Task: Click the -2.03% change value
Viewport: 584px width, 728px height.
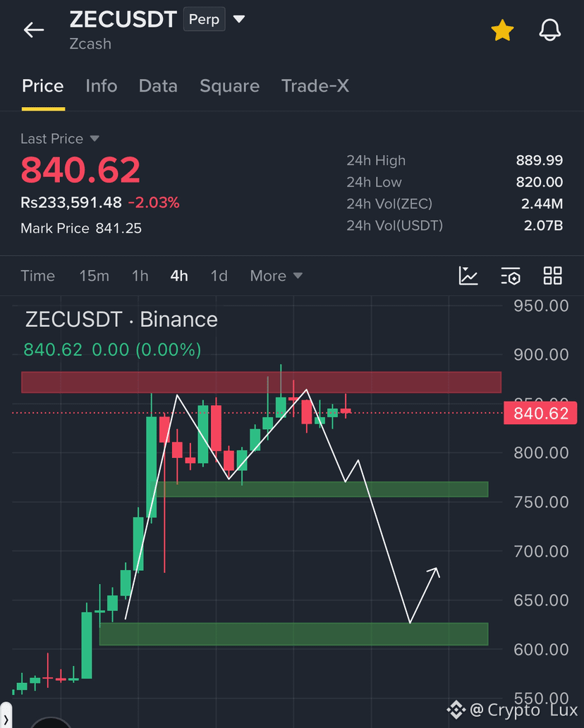Action: pyautogui.click(x=154, y=203)
